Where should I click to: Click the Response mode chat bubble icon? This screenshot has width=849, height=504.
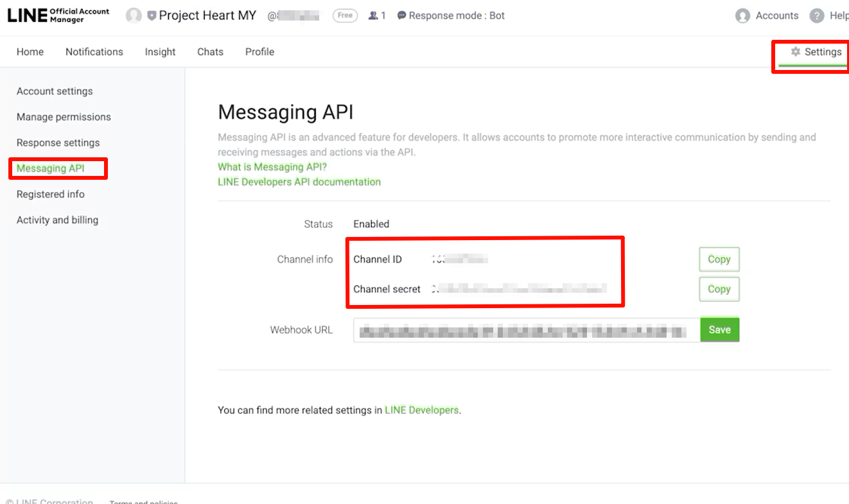tap(401, 15)
